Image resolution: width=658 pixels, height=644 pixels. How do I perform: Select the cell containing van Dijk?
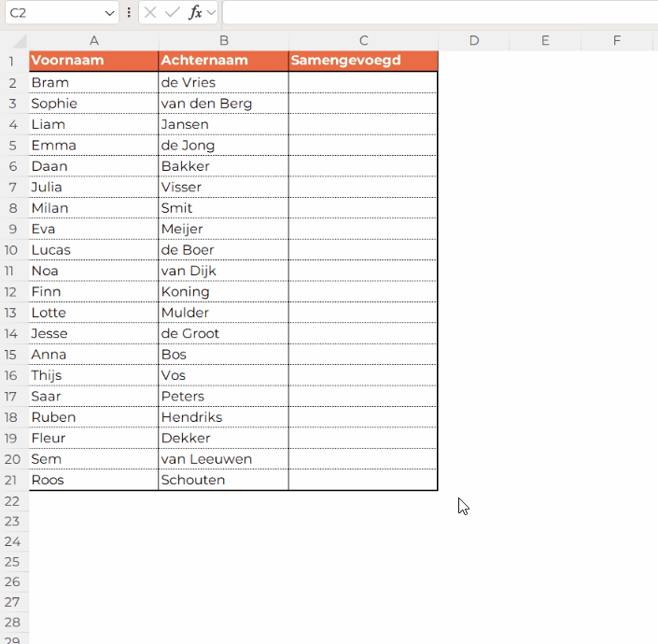(x=224, y=271)
